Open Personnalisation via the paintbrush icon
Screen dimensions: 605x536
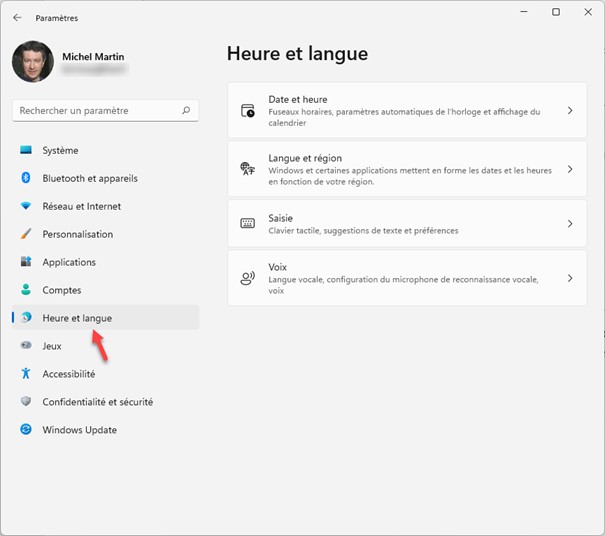pyautogui.click(x=27, y=235)
